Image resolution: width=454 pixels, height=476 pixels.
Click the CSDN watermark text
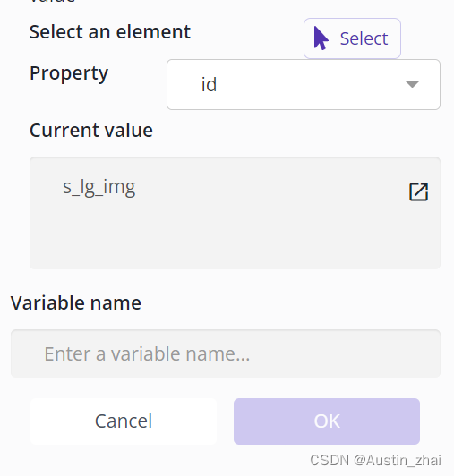330,460
